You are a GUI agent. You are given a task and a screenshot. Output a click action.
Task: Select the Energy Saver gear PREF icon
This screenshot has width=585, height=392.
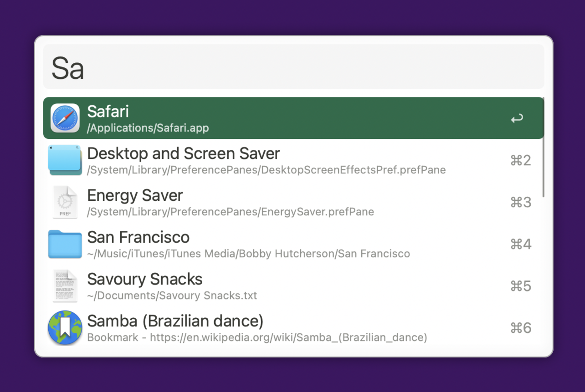[65, 202]
